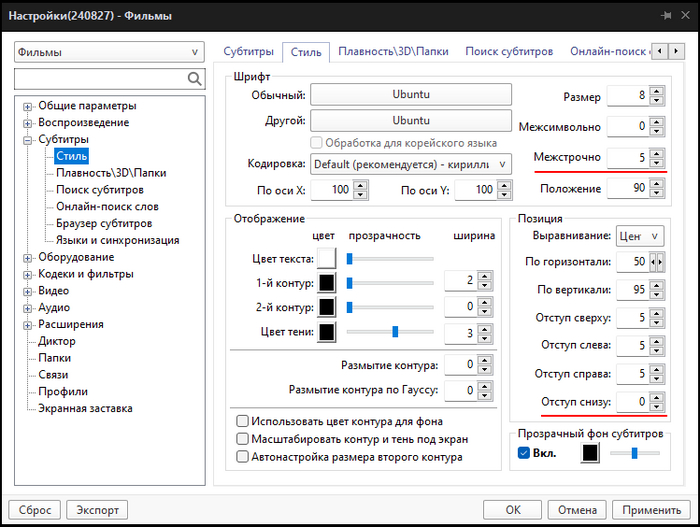Click the Сброс button
The height and width of the screenshot is (527, 700).
36,510
